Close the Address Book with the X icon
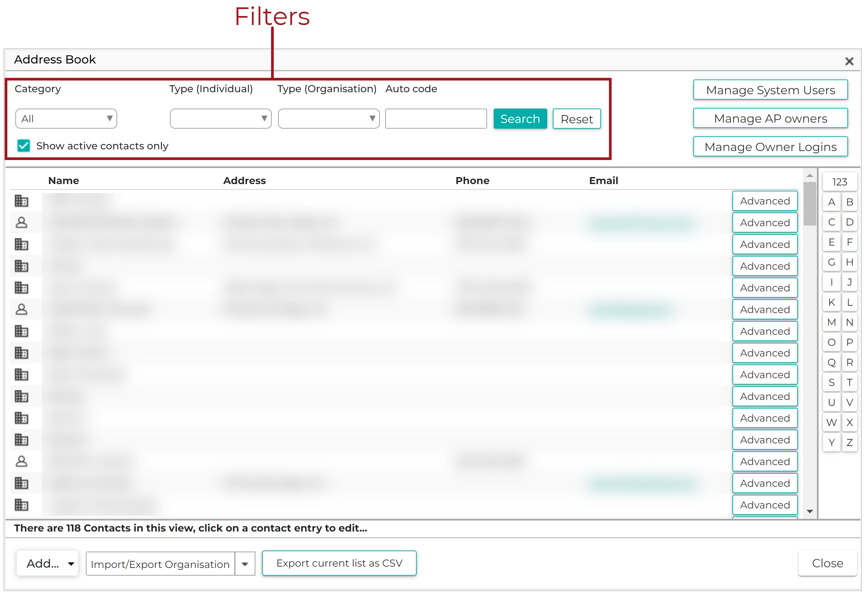Viewport: 868px width, 595px height. coord(849,61)
